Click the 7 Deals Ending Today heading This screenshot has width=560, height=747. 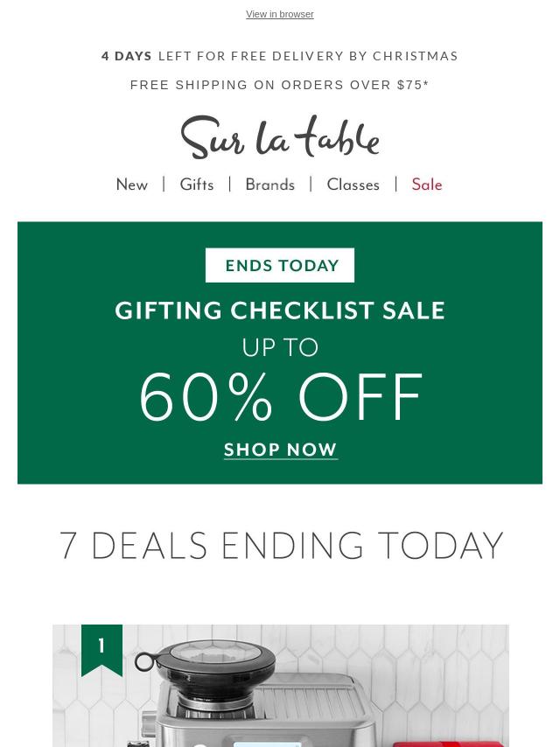(280, 546)
